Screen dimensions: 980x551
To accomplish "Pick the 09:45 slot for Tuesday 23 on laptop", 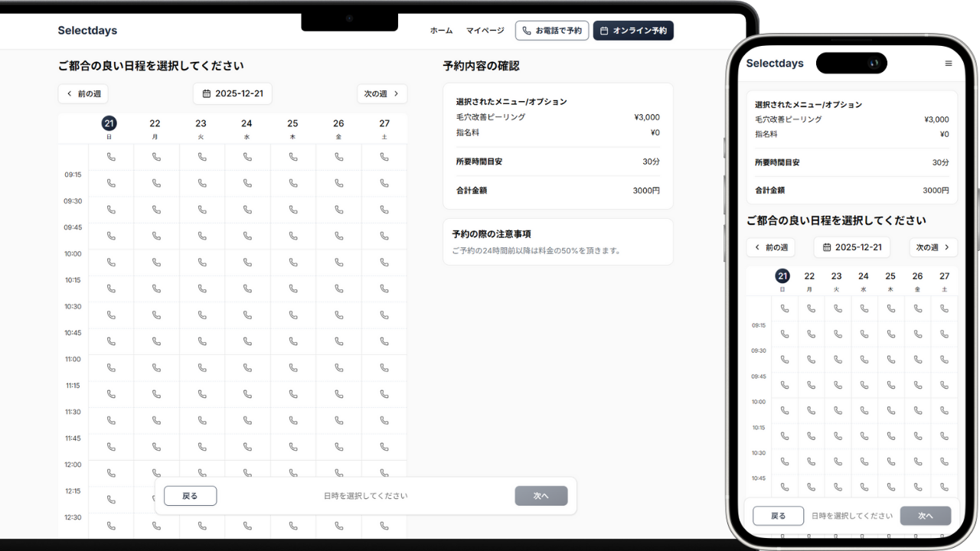I will 202,236.
